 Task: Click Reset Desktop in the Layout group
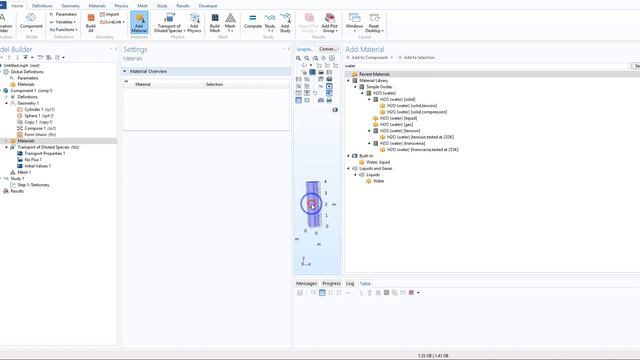click(x=374, y=23)
